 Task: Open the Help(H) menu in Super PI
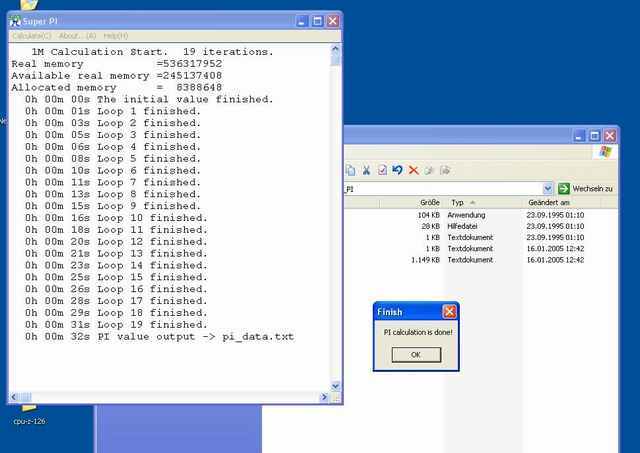click(x=116, y=36)
